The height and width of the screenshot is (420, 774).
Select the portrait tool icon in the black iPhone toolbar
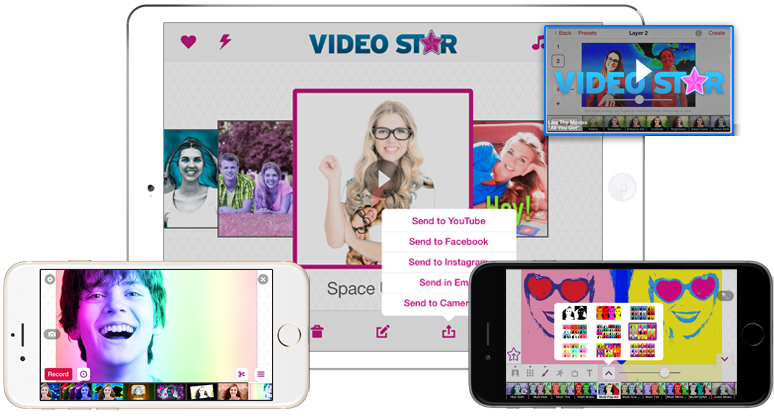pos(515,373)
